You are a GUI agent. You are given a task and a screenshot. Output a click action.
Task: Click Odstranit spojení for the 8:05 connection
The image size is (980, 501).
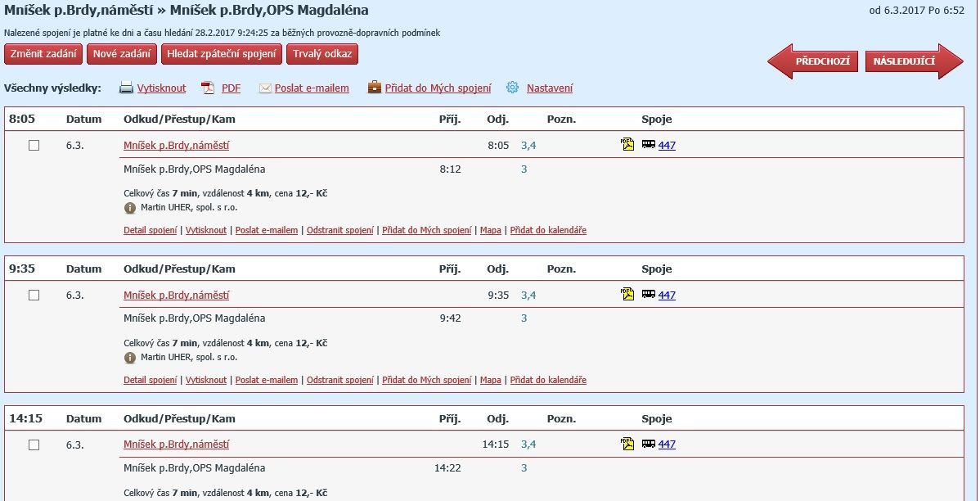point(340,230)
